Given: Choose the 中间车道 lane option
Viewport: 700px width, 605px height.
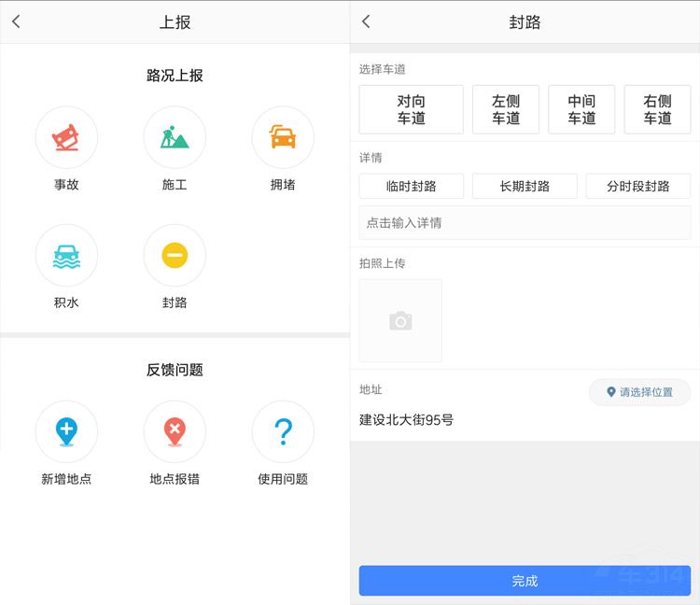Looking at the screenshot, I should point(581,109).
